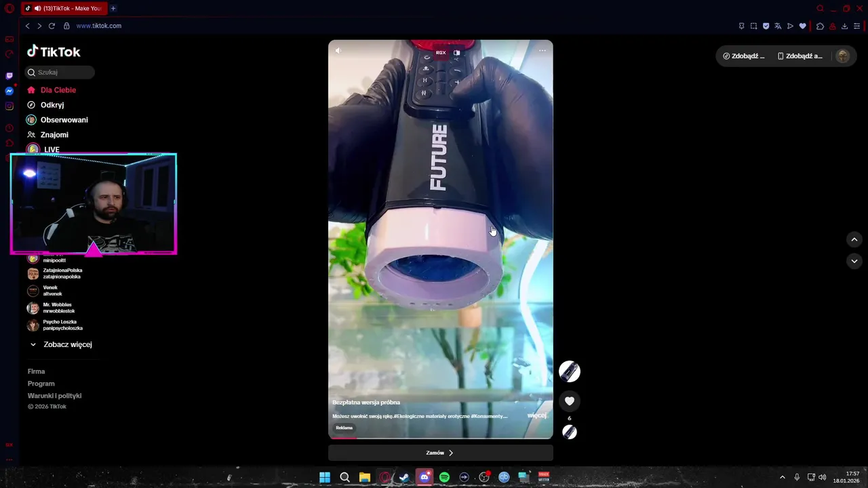Screen dimensions: 868x488
Task: Open Spotify from the taskbar
Action: click(444, 477)
